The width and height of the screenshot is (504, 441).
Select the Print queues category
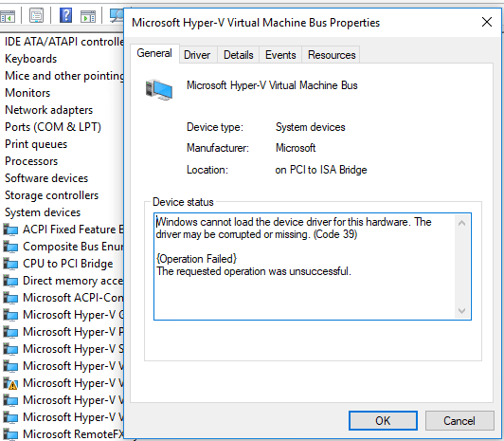(x=36, y=144)
